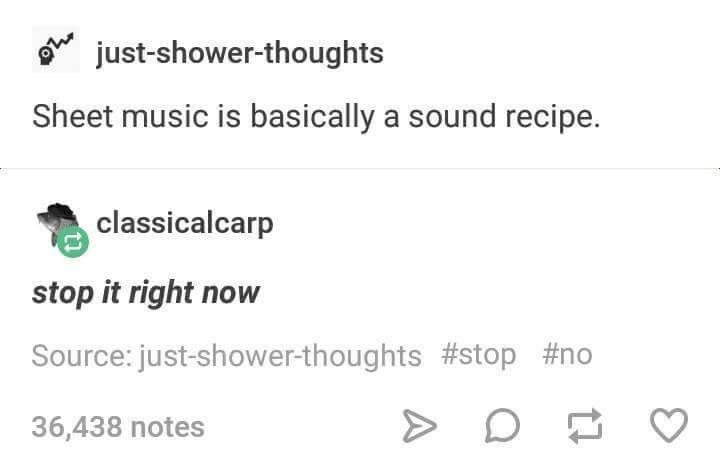Select the 'Sheet music is basically' post text
This screenshot has width=720, height=465.
click(x=316, y=117)
